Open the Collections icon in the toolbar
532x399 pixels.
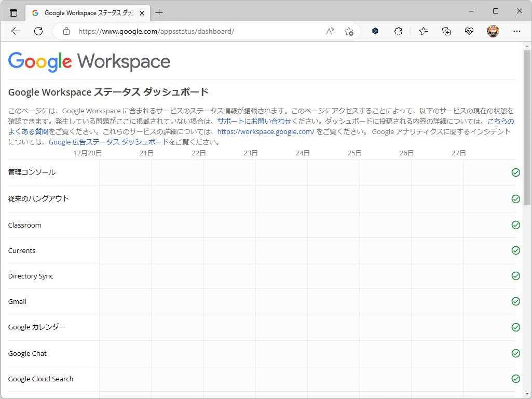click(x=446, y=31)
